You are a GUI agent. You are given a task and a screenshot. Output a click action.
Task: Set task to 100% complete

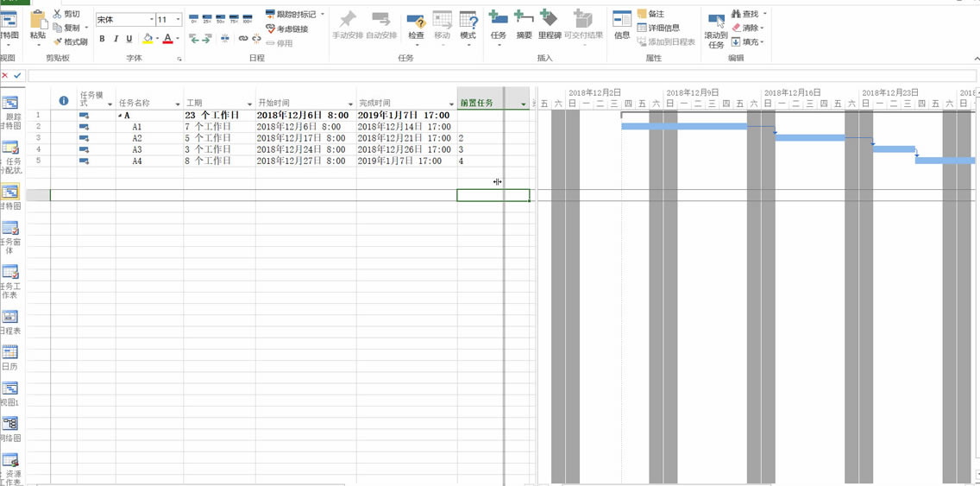tap(248, 18)
